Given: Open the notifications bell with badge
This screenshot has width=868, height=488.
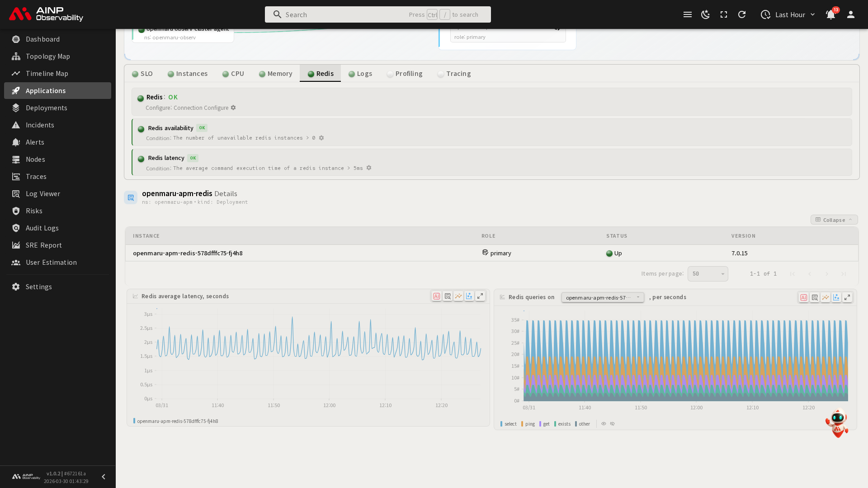Looking at the screenshot, I should pos(830,14).
